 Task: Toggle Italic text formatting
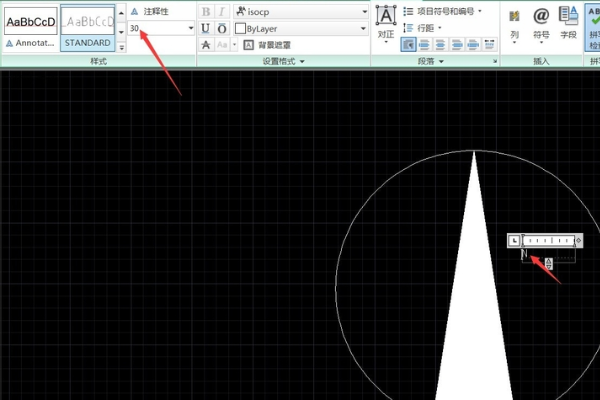point(222,12)
